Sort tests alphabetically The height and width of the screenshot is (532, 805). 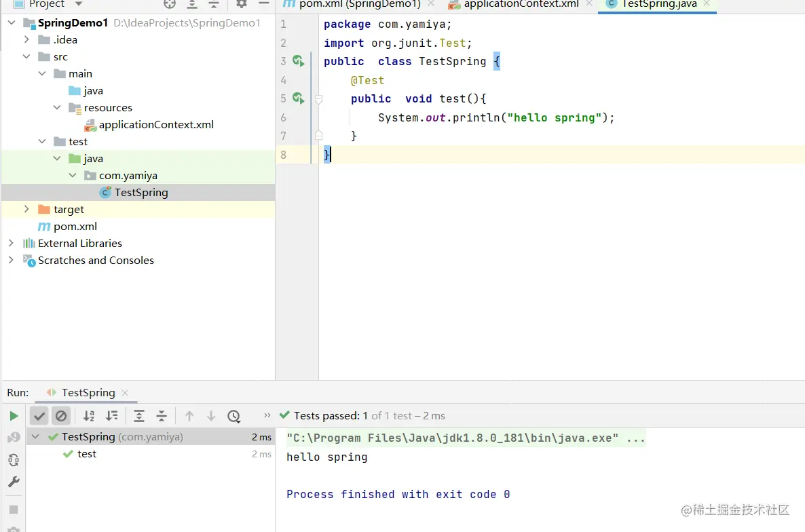point(89,416)
